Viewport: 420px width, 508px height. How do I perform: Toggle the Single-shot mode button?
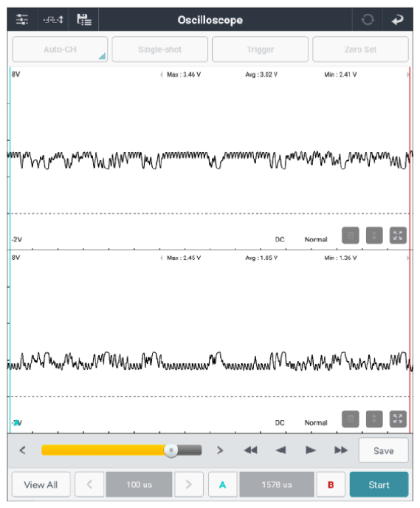pyautogui.click(x=160, y=49)
